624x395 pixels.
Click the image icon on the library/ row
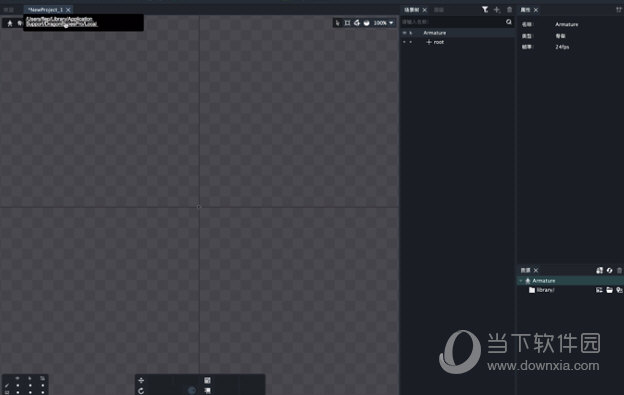click(x=599, y=290)
